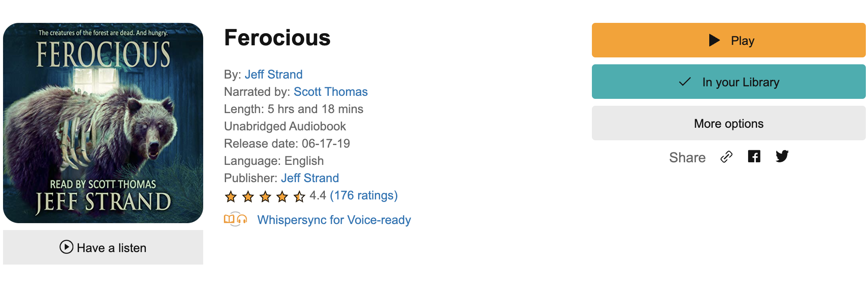
Task: Open narrator Scott Thomas's page
Action: pos(330,92)
